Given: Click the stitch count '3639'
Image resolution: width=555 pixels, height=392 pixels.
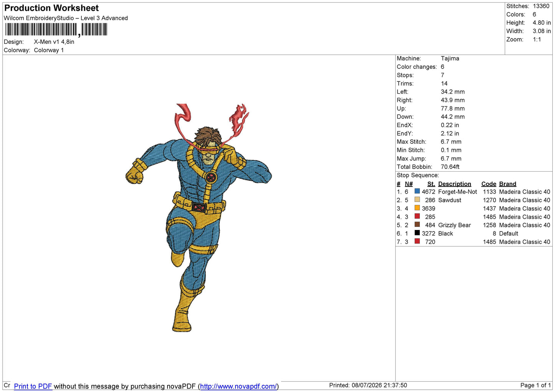Looking at the screenshot, I should (x=428, y=208).
